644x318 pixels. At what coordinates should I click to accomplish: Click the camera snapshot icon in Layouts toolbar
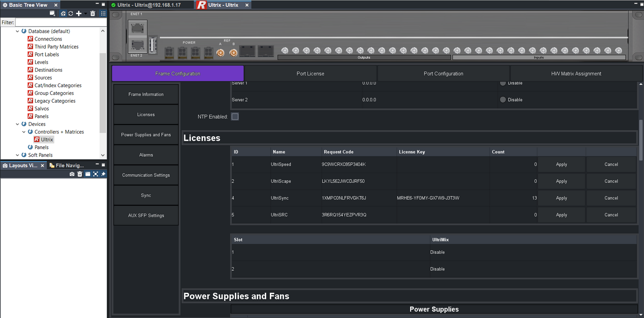[x=72, y=174]
